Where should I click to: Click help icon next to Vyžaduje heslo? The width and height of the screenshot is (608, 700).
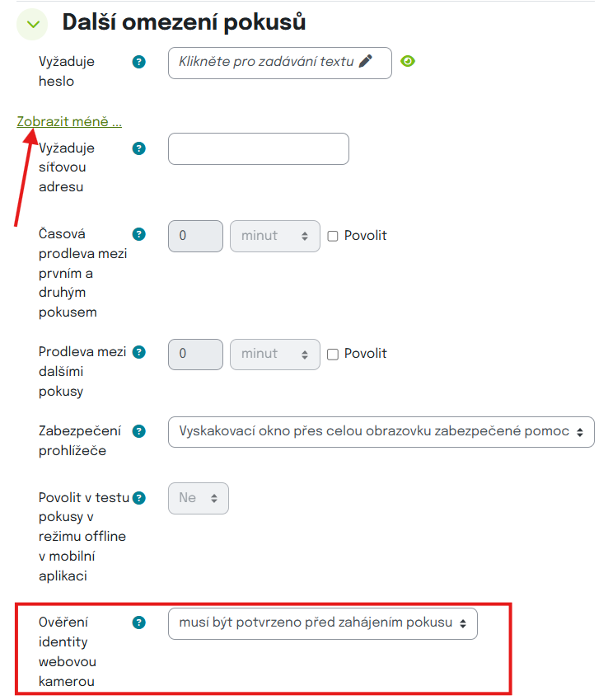click(x=139, y=62)
